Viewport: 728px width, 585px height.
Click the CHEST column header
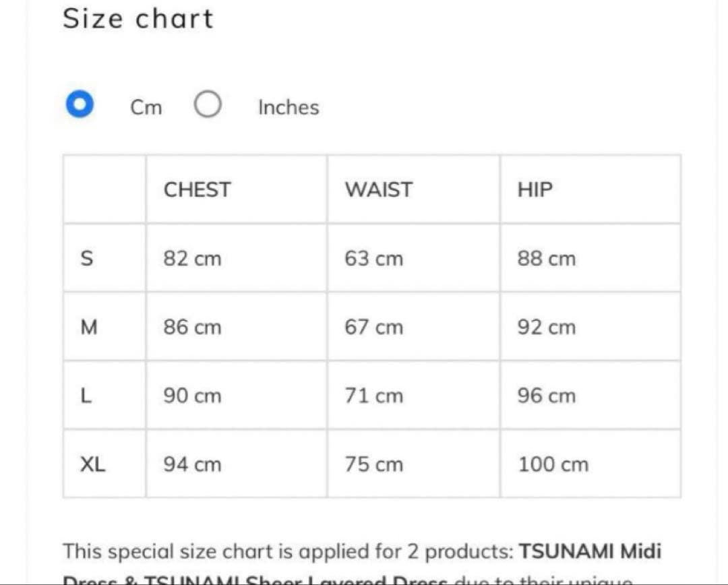click(197, 190)
